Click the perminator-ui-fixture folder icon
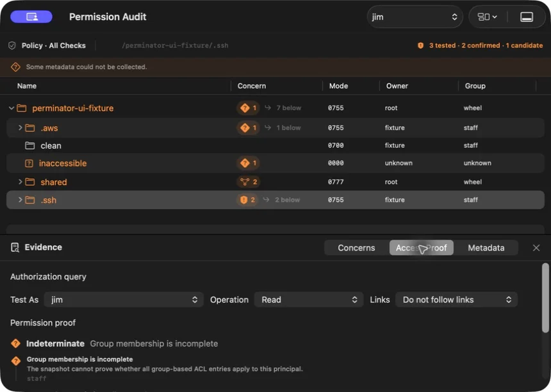Viewport: 551px width, 392px height. pyautogui.click(x=22, y=108)
